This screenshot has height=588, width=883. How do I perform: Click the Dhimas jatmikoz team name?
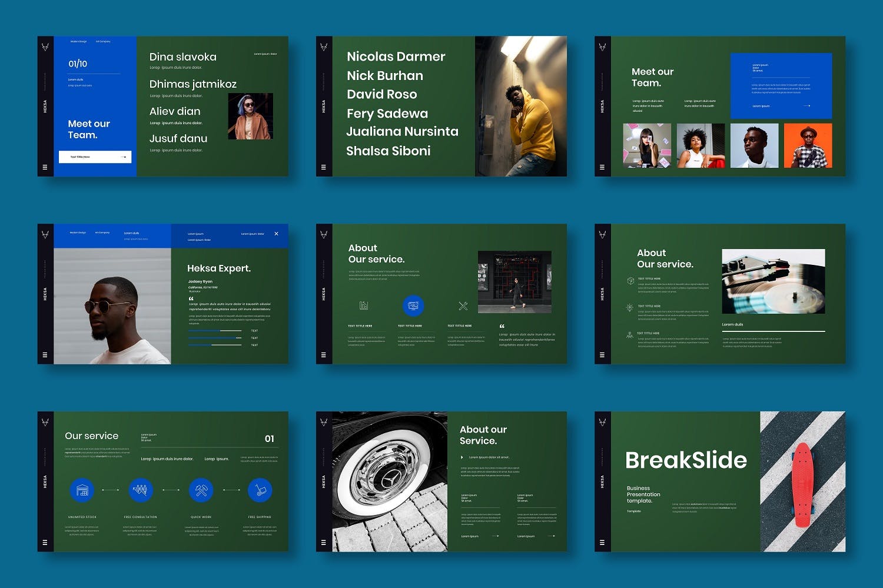click(x=192, y=84)
